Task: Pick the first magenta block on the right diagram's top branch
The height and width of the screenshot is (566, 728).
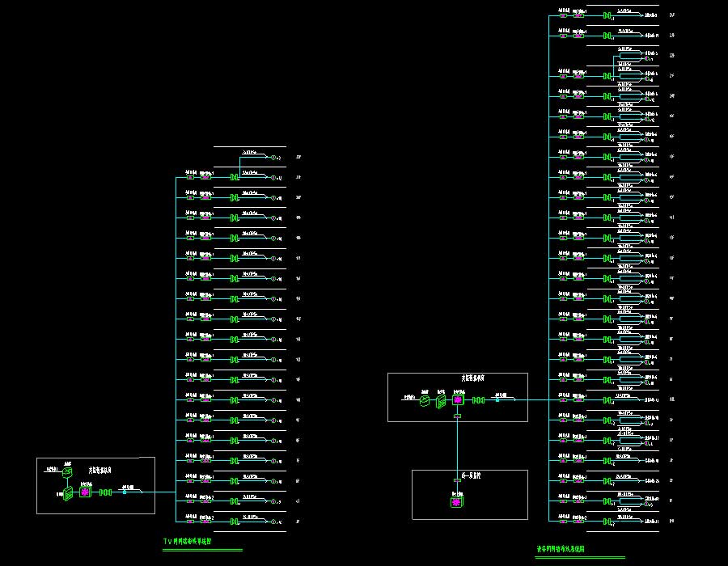Action: 563,15
